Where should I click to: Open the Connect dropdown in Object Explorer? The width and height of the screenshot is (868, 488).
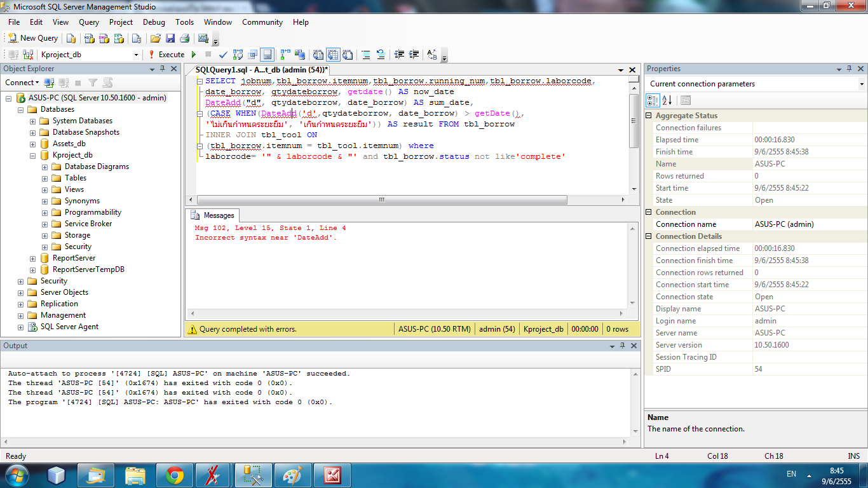coord(22,83)
